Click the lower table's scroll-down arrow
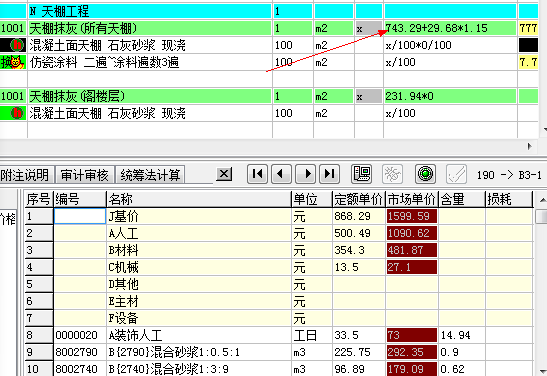The width and height of the screenshot is (547, 376). coord(544,371)
